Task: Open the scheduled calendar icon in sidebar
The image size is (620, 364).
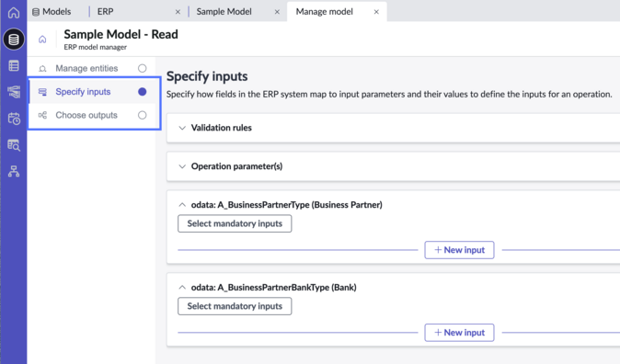Action: pos(14,119)
